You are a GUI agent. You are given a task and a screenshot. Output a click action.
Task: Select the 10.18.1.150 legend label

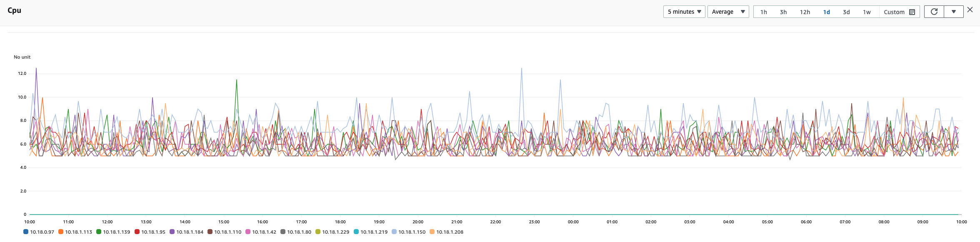tap(412, 232)
